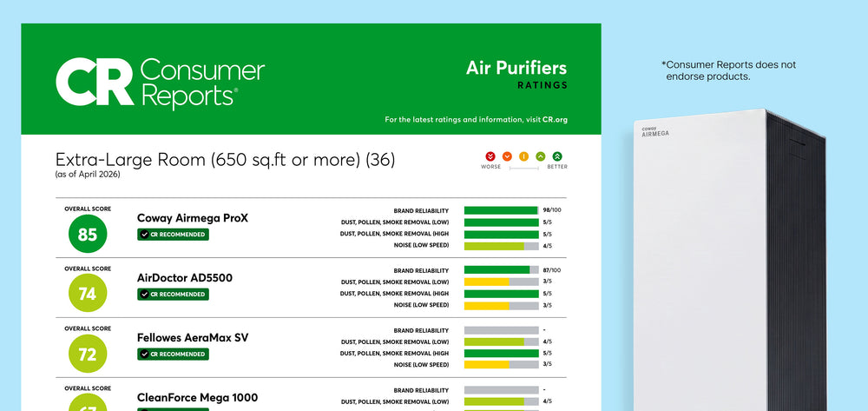The width and height of the screenshot is (868, 411).
Task: Click the white CR logo
Action: click(x=95, y=82)
